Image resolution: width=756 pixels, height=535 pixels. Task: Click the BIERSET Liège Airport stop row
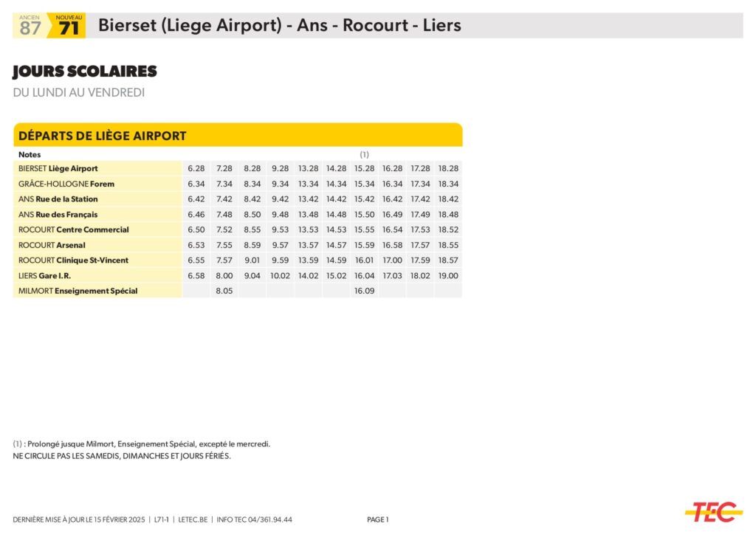(58, 168)
